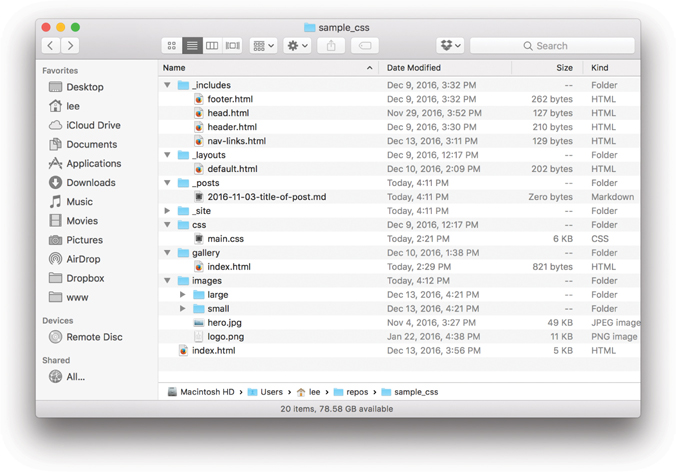Image resolution: width=676 pixels, height=472 pixels.
Task: Switch to column view in toolbar
Action: coord(212,46)
